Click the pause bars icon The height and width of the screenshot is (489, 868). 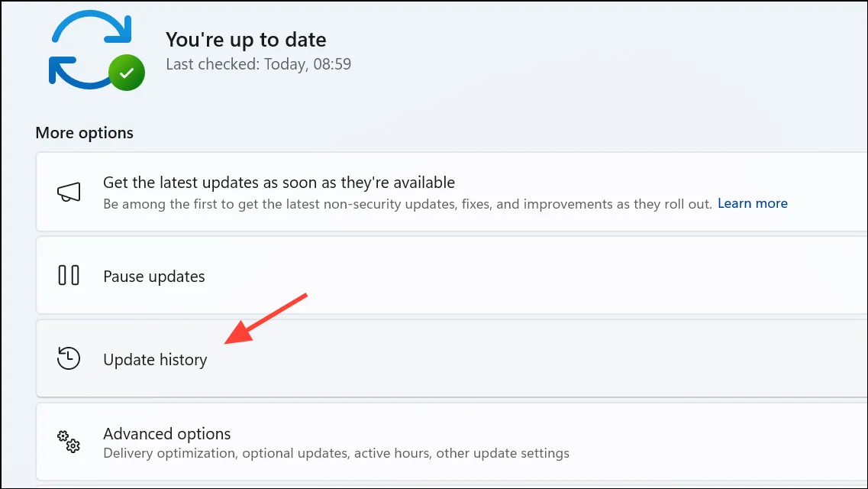69,275
